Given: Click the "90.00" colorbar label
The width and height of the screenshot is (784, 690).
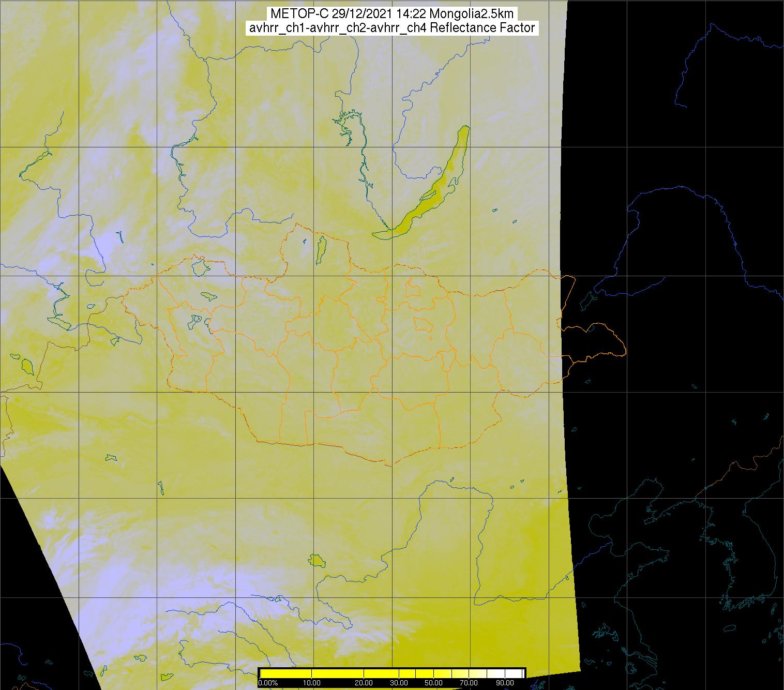Looking at the screenshot, I should [505, 683].
